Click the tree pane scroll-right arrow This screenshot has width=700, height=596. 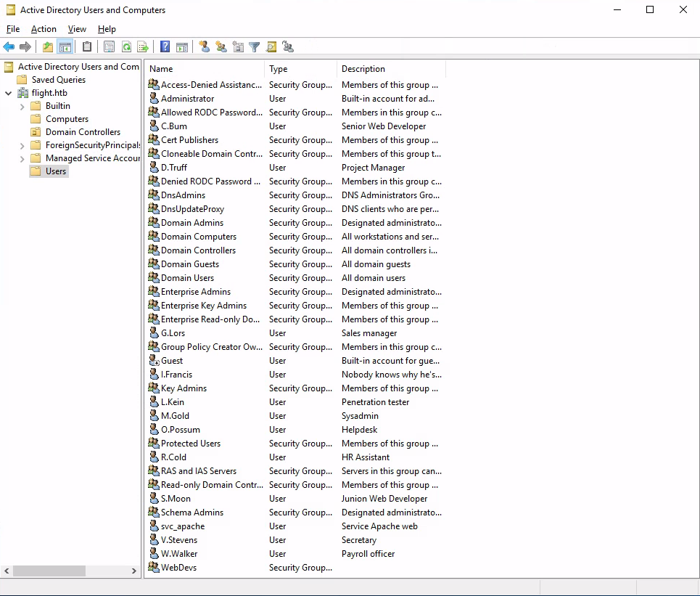133,571
